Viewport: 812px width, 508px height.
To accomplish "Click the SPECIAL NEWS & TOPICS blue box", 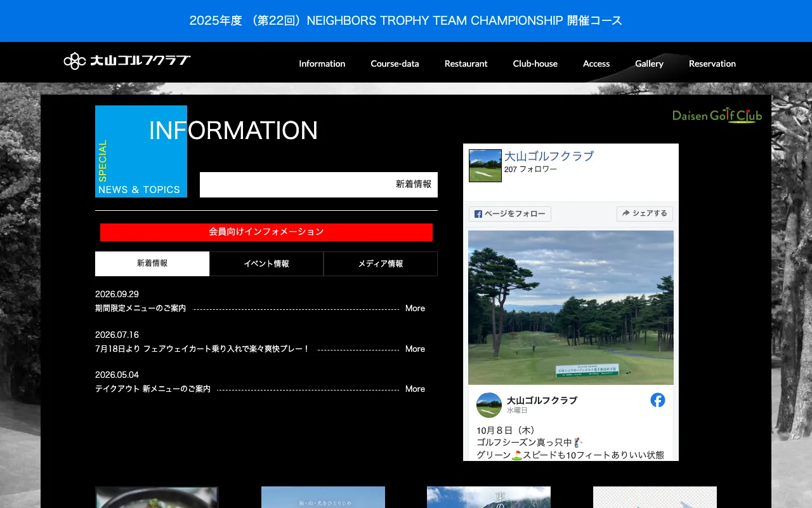I will point(141,151).
